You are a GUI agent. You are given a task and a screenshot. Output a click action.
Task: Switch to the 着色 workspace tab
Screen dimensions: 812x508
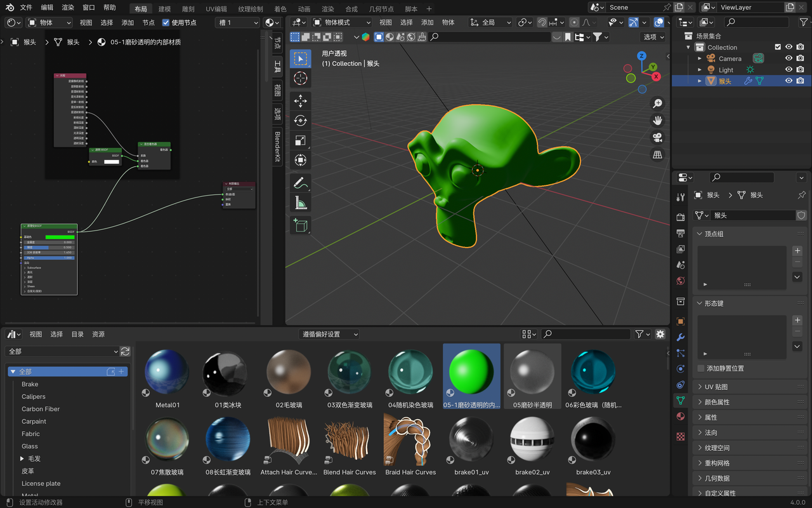(280, 9)
